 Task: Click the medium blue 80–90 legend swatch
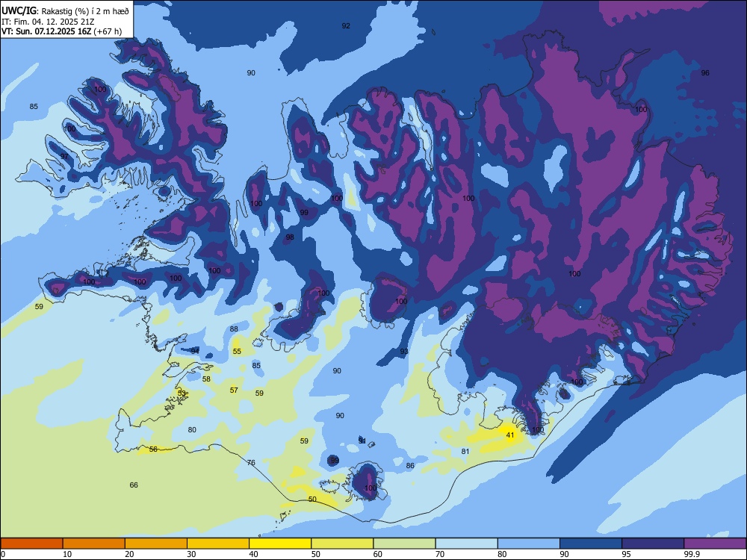[x=529, y=544]
